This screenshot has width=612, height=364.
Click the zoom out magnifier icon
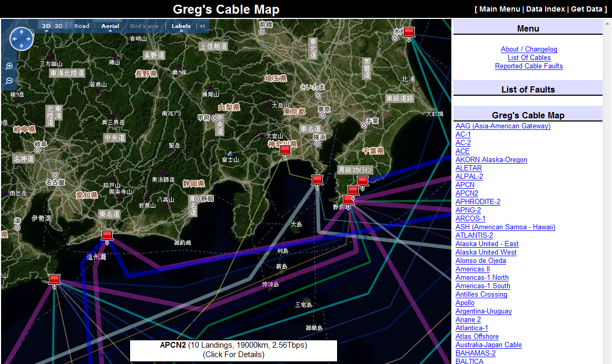point(9,81)
